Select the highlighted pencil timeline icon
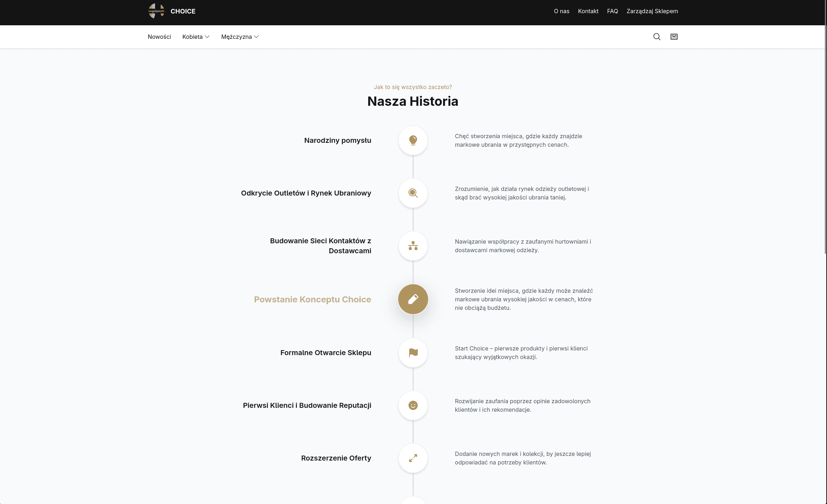 (x=413, y=299)
